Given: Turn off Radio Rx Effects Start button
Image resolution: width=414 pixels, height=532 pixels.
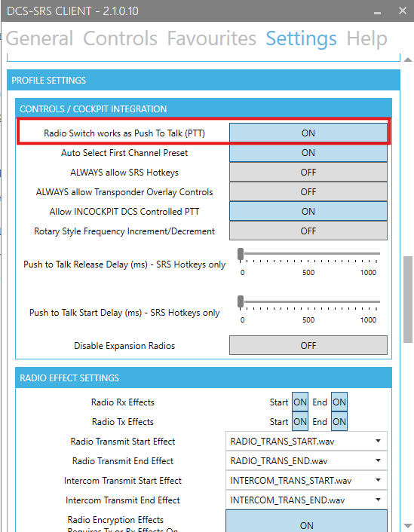Looking at the screenshot, I should point(300,402).
